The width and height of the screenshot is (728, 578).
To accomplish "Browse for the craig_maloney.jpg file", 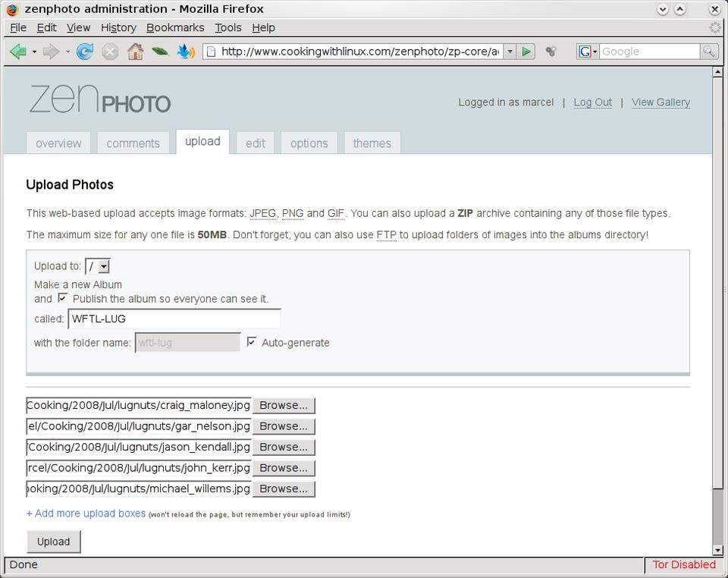I will 284,406.
